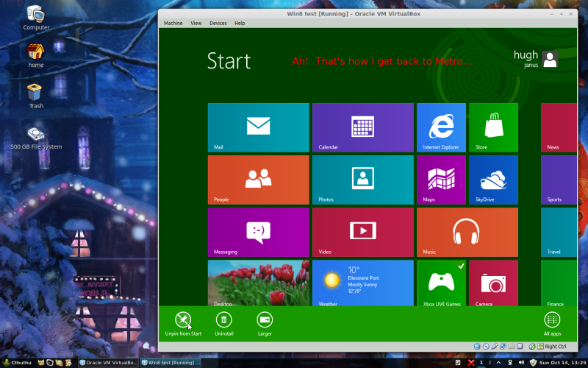Screen dimensions: 588x368
Task: Open the Messaging tile
Action: click(x=259, y=232)
